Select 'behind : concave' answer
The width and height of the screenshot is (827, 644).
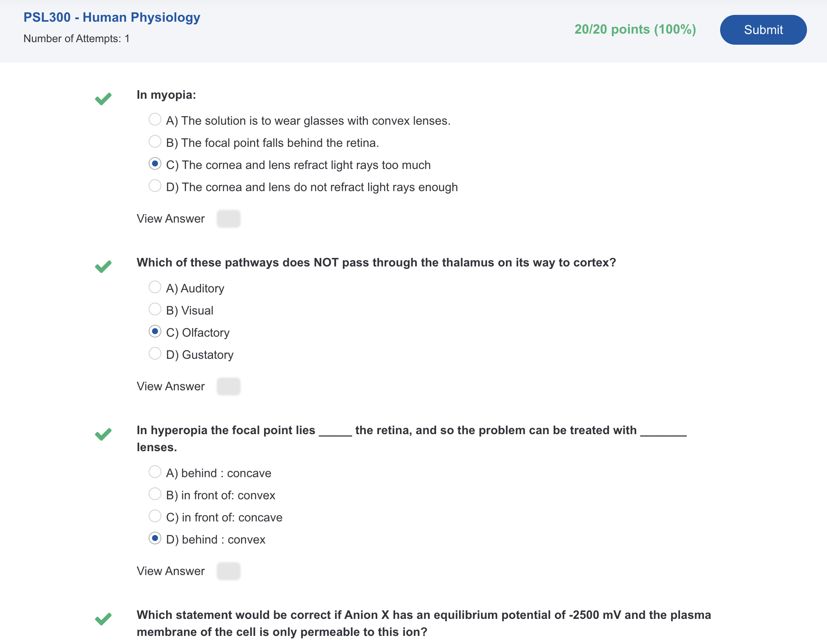coord(155,472)
